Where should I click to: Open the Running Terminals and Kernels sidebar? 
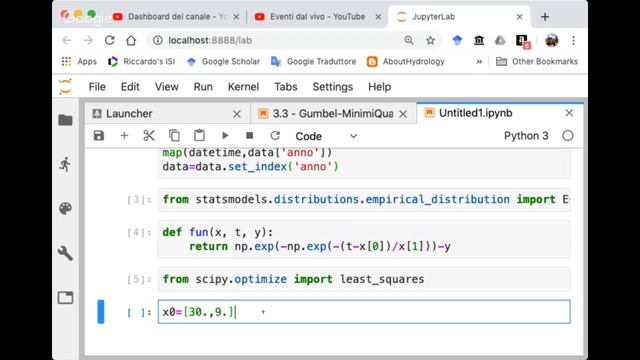click(65, 164)
